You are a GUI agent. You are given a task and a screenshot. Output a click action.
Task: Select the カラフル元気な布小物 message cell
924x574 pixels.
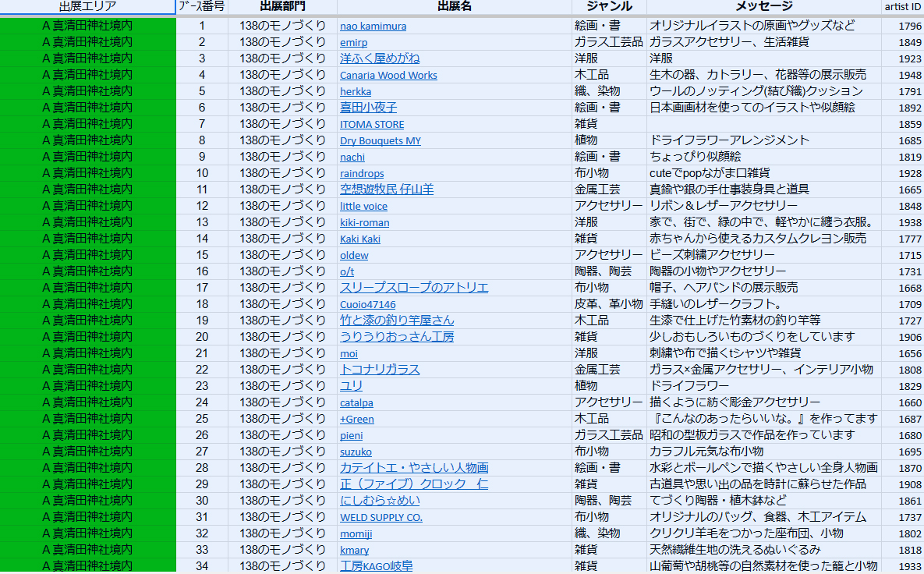click(763, 452)
